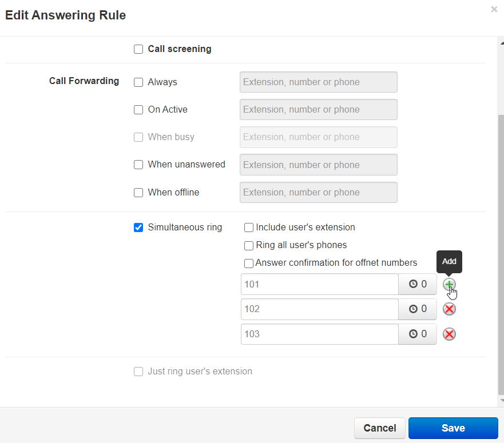Enable the Call screening checkbox
This screenshot has width=504, height=443.
click(x=138, y=49)
